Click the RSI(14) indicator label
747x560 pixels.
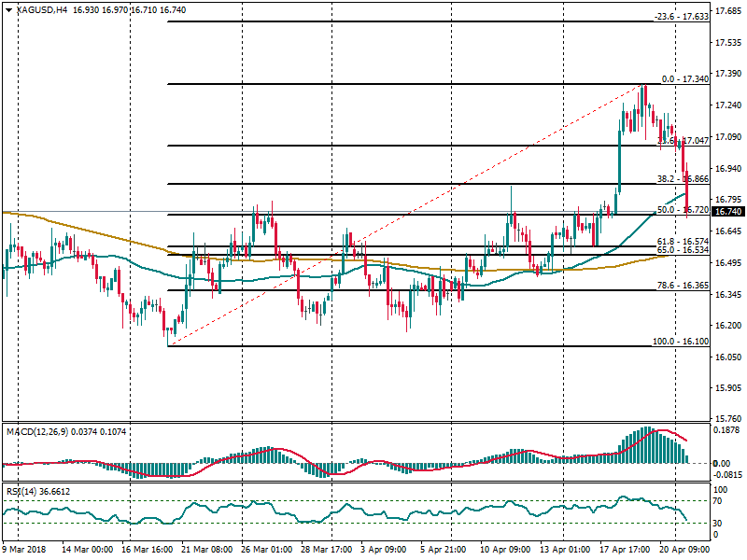(21, 491)
